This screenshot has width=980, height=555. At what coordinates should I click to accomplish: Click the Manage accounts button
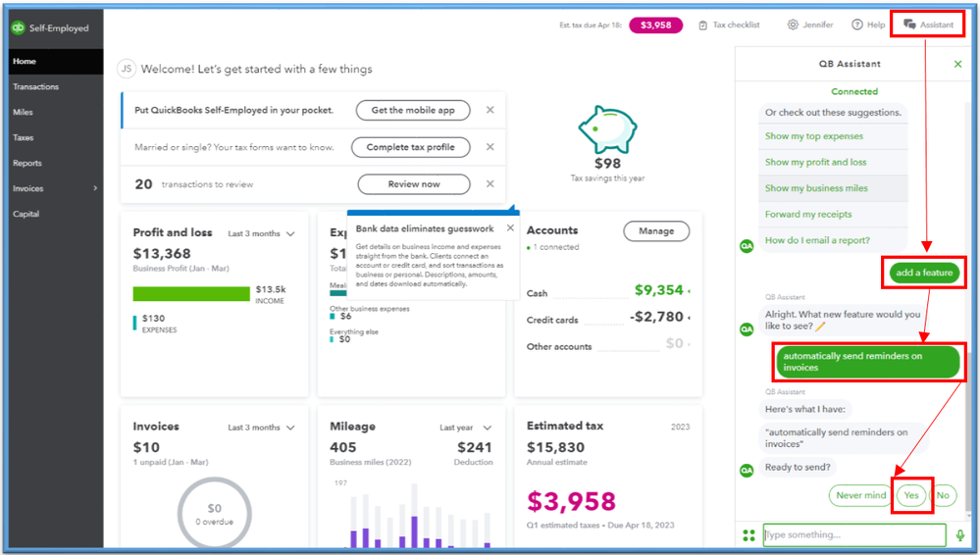pyautogui.click(x=656, y=231)
